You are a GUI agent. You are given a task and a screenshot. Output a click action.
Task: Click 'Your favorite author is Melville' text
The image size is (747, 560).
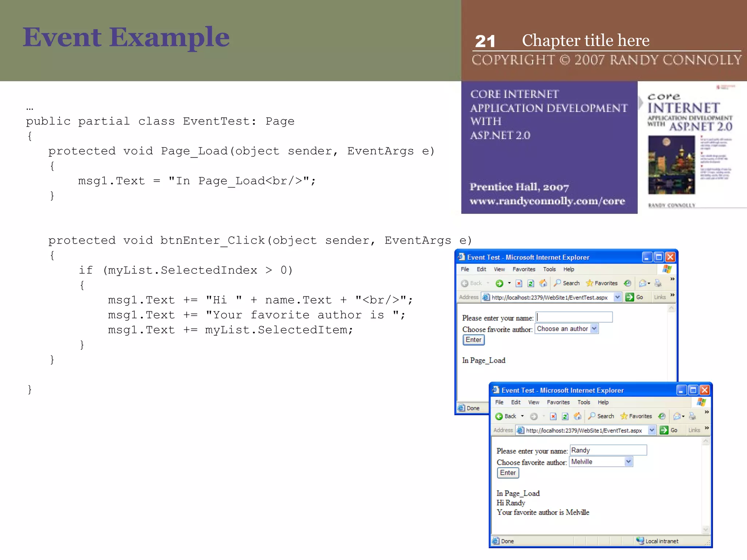543,512
